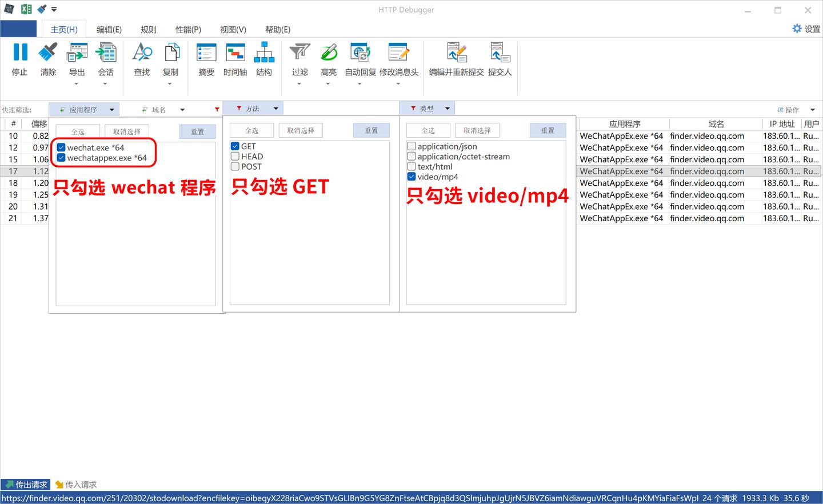Open the 性能(P) ribbon tab

188,29
